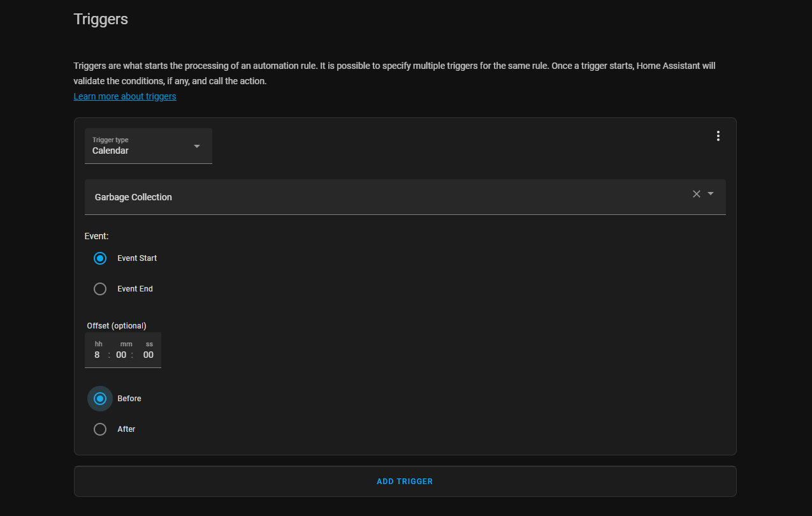Click the Triggers section heading
The height and width of the screenshot is (516, 812).
(101, 19)
